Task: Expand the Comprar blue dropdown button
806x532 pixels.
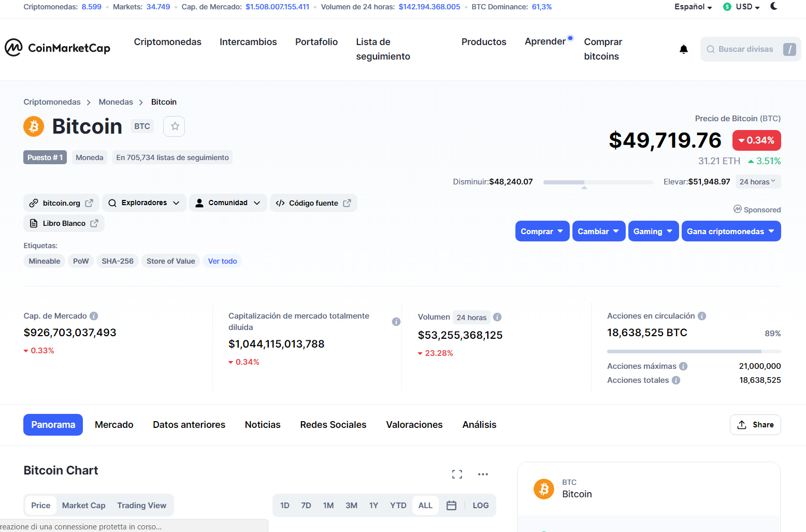Action: (542, 231)
